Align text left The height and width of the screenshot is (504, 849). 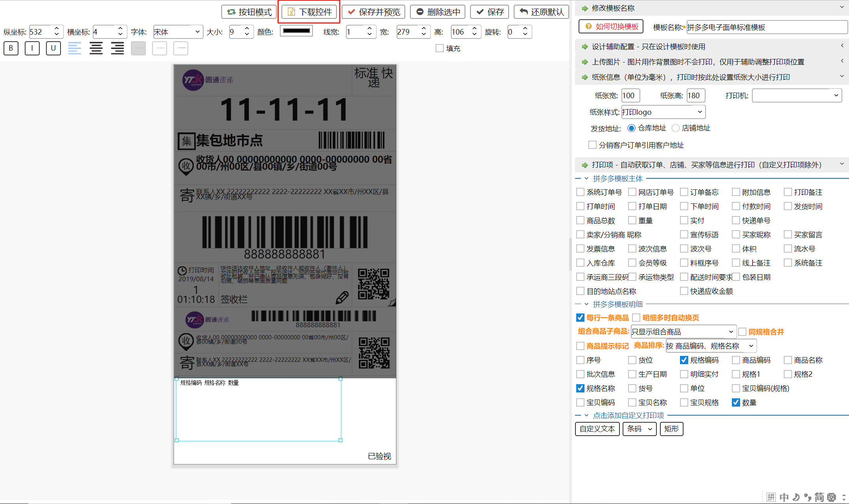[x=75, y=48]
